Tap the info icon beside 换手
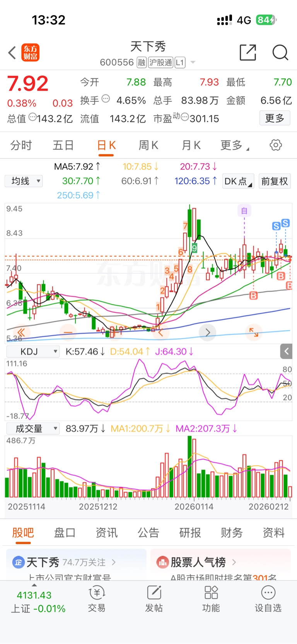Image resolution: width=297 pixels, height=644 pixels. [x=106, y=99]
